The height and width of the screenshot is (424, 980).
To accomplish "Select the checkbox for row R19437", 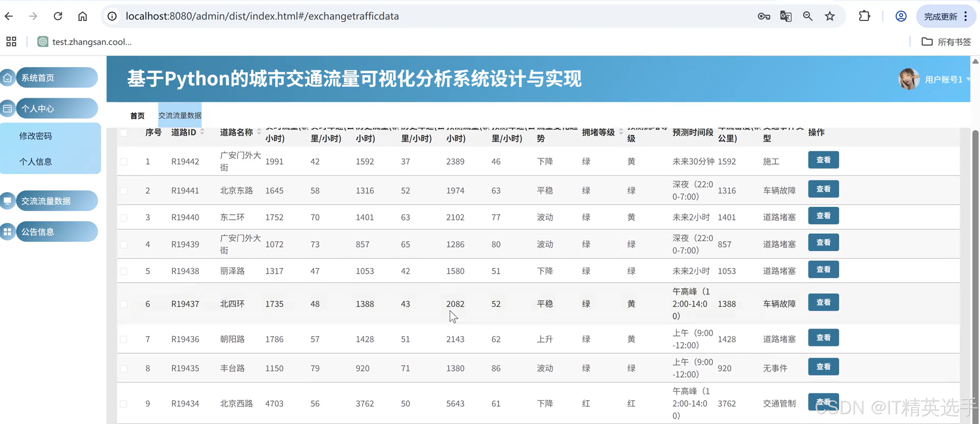I will pyautogui.click(x=124, y=304).
